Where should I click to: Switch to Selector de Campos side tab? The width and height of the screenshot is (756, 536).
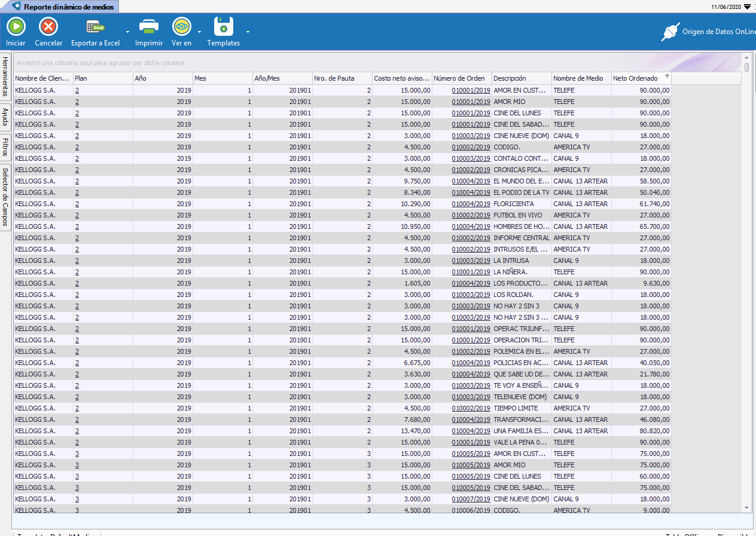[5, 196]
